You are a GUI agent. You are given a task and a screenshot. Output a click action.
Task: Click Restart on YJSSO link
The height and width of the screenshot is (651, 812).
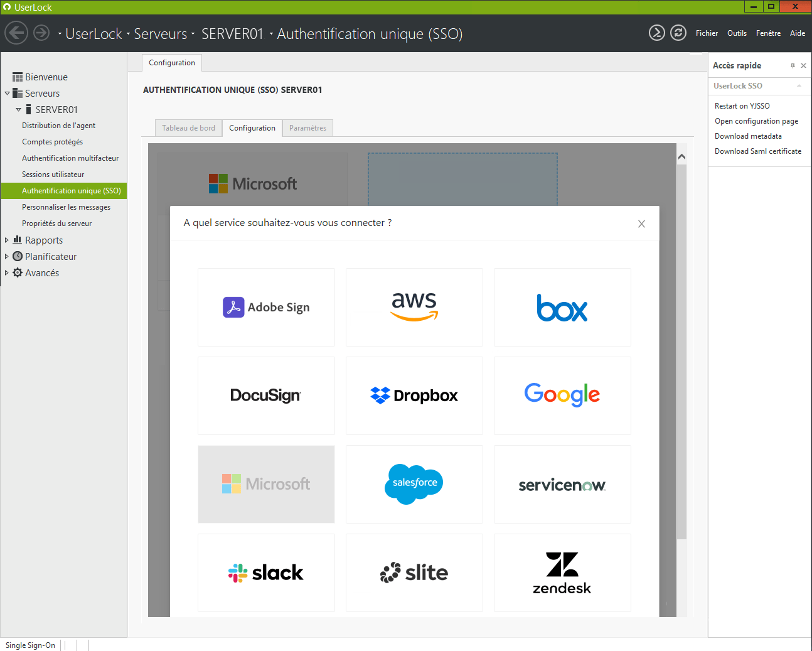(x=742, y=106)
